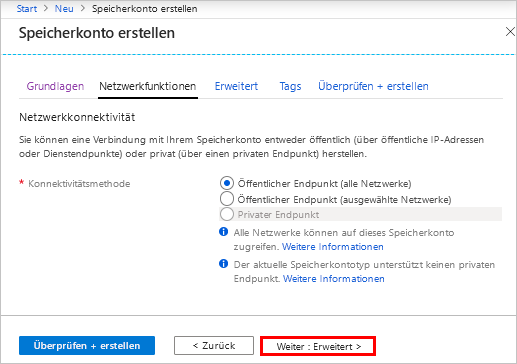
Task: Select 'Öffentlicher Endpunkt (alle Netzwerke)' radio
Action: point(227,183)
